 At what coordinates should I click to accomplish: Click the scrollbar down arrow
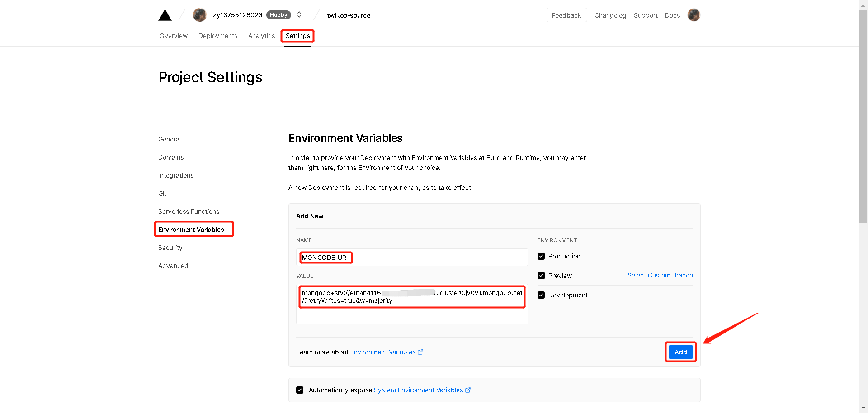pyautogui.click(x=863, y=408)
